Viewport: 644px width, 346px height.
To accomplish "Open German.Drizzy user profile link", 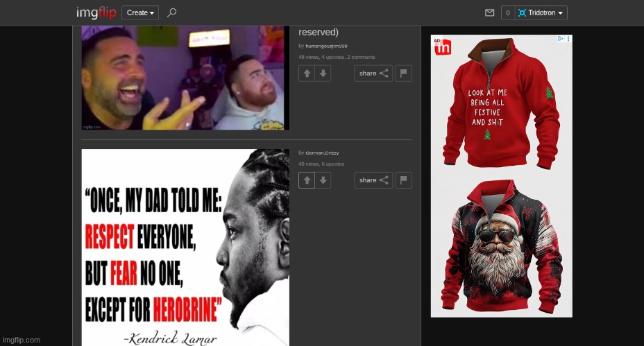I will [x=322, y=153].
